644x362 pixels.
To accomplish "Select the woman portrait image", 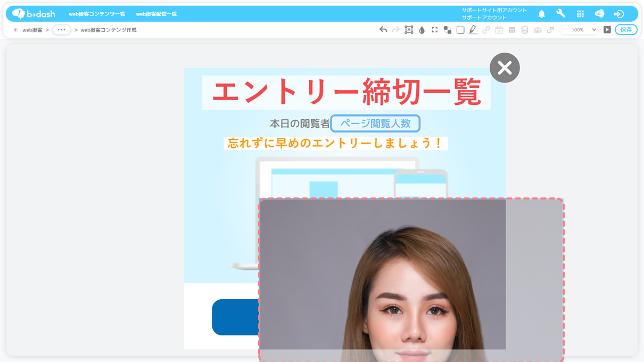I will pyautogui.click(x=411, y=280).
